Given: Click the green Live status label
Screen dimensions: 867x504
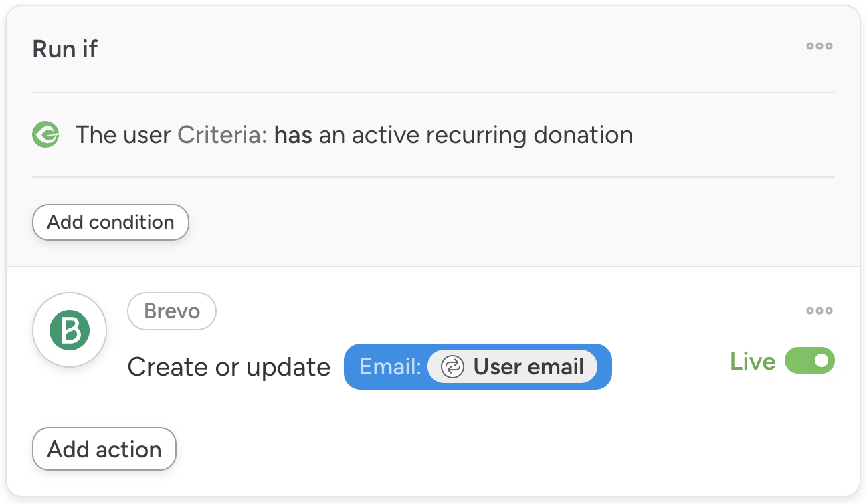Looking at the screenshot, I should [x=753, y=362].
